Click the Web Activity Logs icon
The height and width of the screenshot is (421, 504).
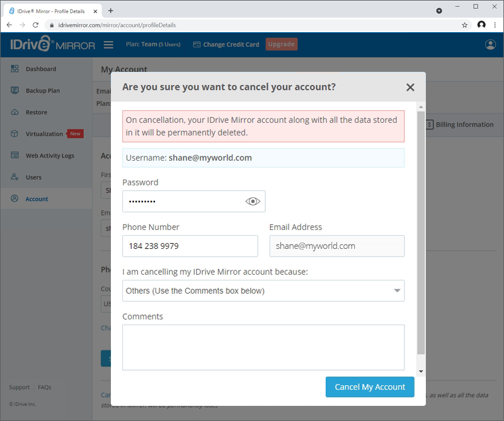[14, 155]
